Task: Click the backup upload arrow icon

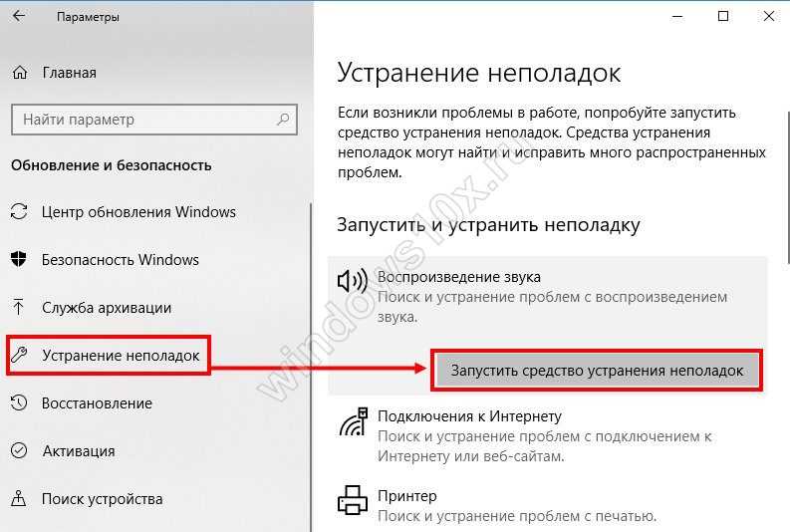Action: coord(19,307)
